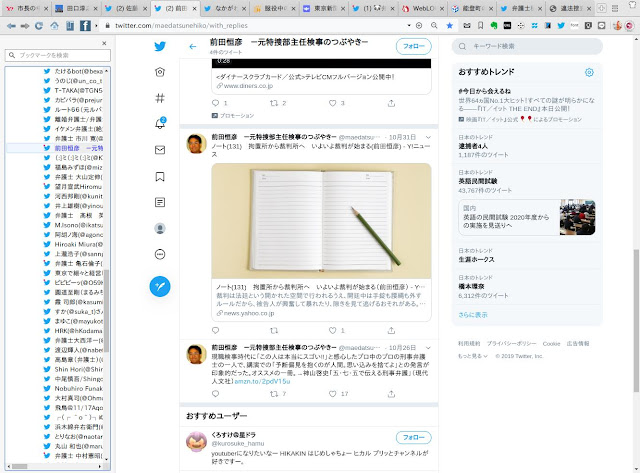Switch to the WebLO browser tab

(423, 9)
